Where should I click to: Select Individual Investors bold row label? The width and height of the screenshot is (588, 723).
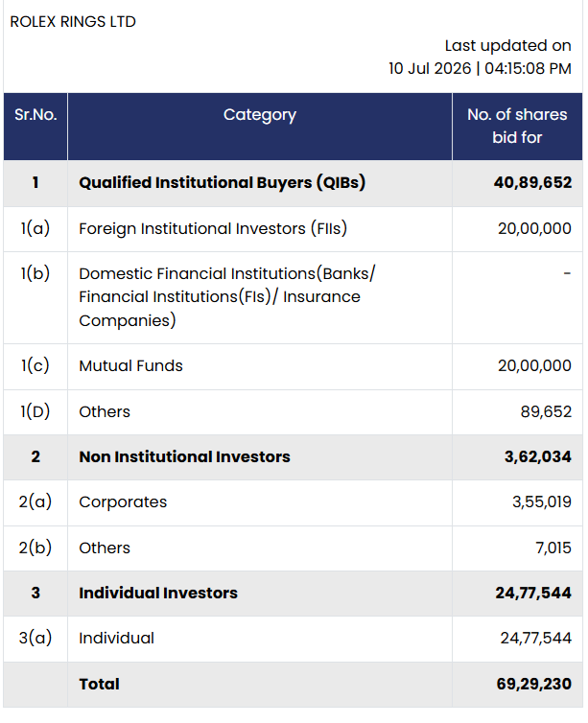tap(158, 593)
